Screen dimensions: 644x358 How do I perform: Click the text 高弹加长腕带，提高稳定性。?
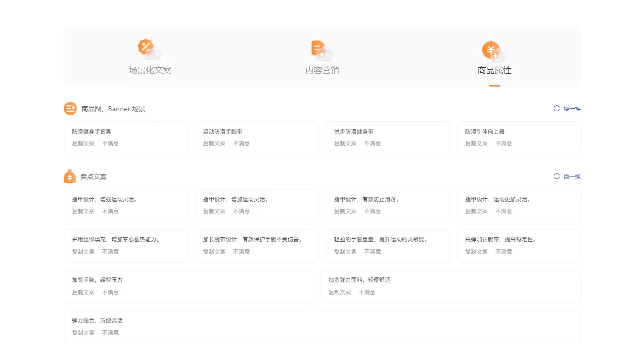[502, 239]
